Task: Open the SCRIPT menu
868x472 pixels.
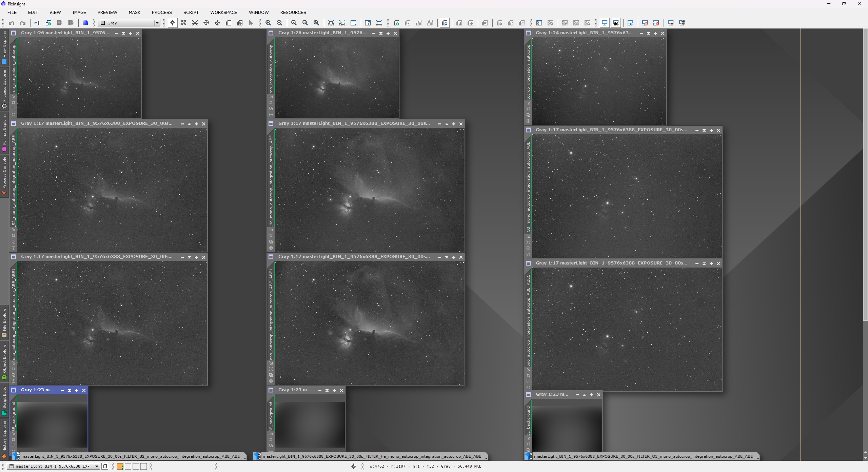Action: [x=191, y=12]
